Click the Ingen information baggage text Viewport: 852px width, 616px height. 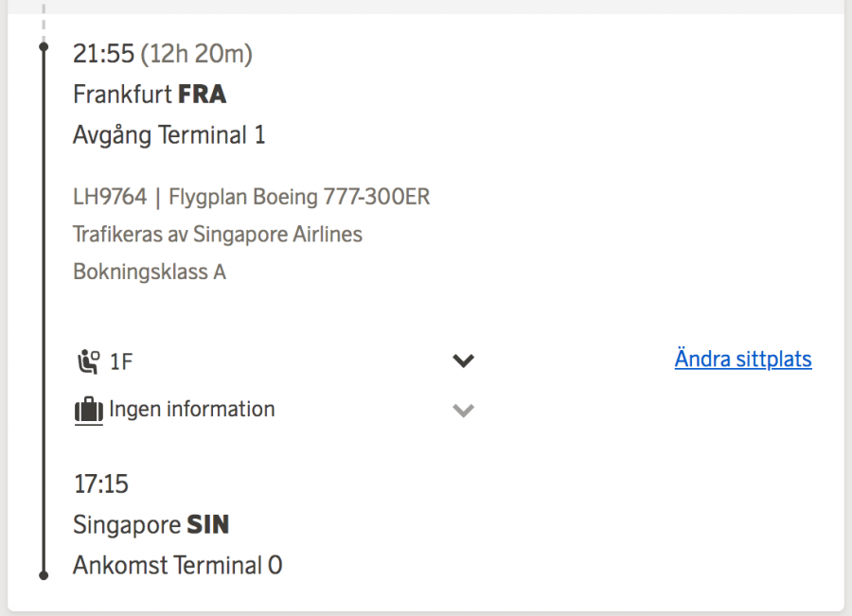pyautogui.click(x=192, y=410)
